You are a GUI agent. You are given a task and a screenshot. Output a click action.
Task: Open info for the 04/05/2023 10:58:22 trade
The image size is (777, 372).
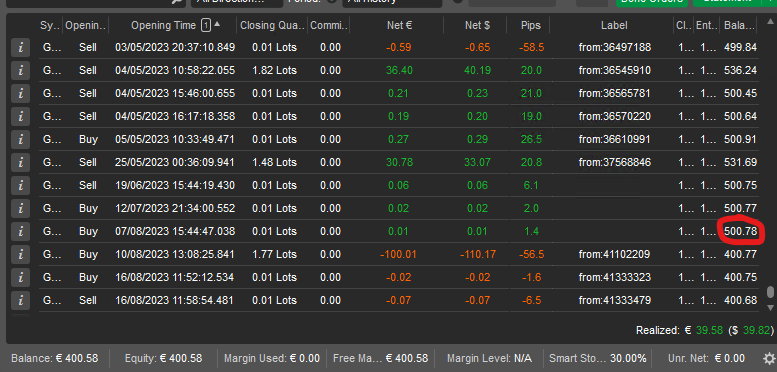click(x=20, y=70)
